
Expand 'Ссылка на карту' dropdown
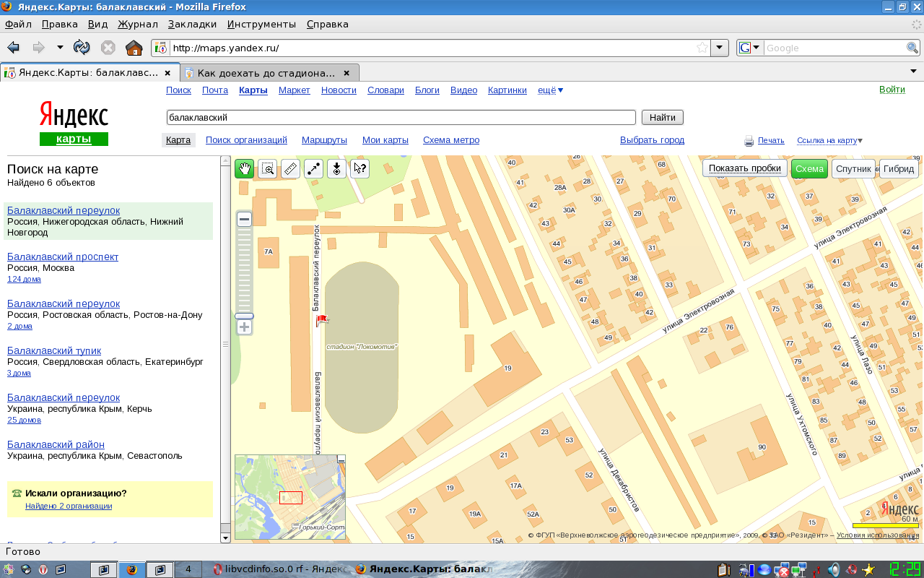[829, 141]
